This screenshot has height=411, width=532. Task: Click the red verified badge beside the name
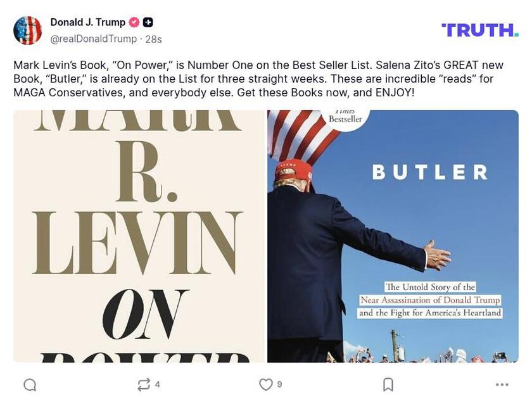[x=134, y=22]
